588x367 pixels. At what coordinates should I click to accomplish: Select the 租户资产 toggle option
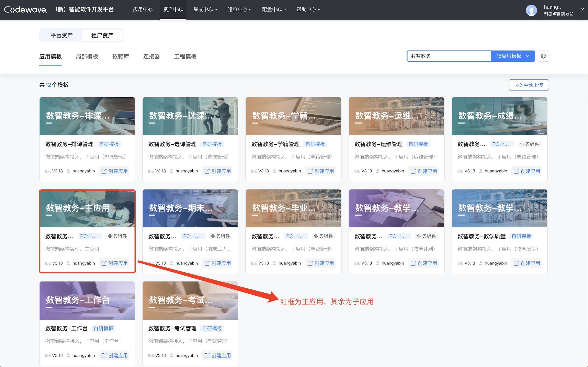tap(102, 35)
